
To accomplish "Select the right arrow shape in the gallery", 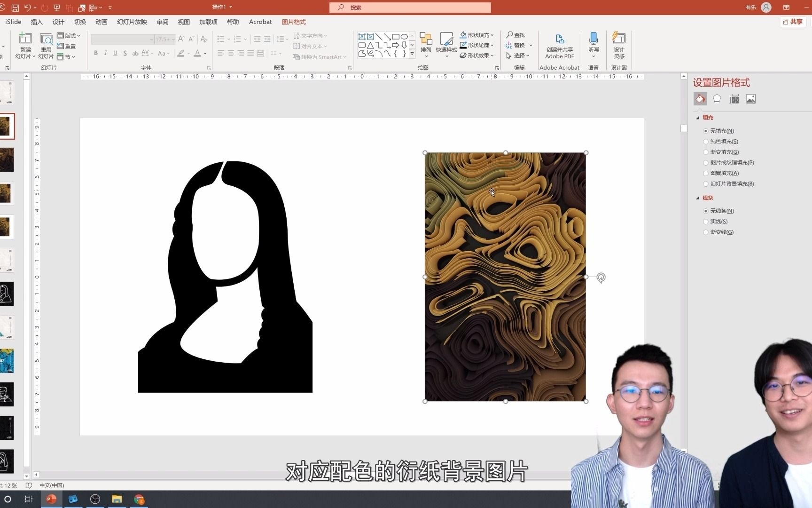I will (x=396, y=45).
